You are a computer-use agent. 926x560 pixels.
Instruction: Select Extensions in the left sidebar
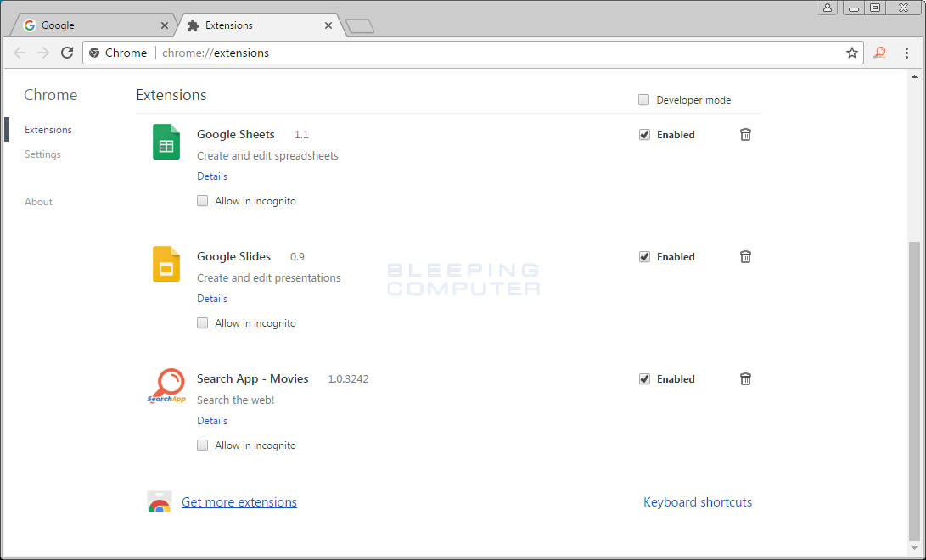coord(48,130)
